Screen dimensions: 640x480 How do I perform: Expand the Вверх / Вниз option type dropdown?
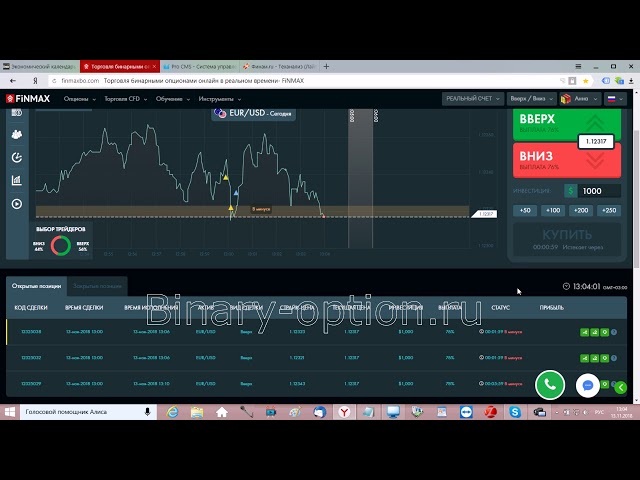pyautogui.click(x=530, y=99)
